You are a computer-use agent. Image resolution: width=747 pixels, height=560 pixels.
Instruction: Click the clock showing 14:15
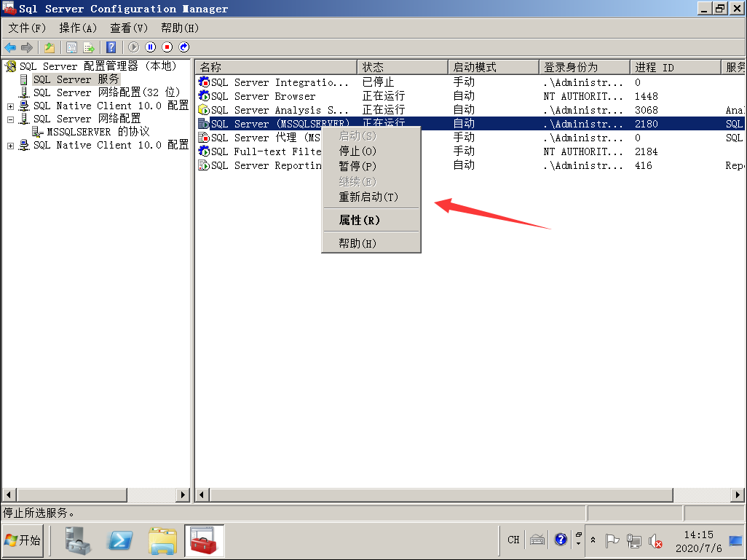tap(699, 535)
